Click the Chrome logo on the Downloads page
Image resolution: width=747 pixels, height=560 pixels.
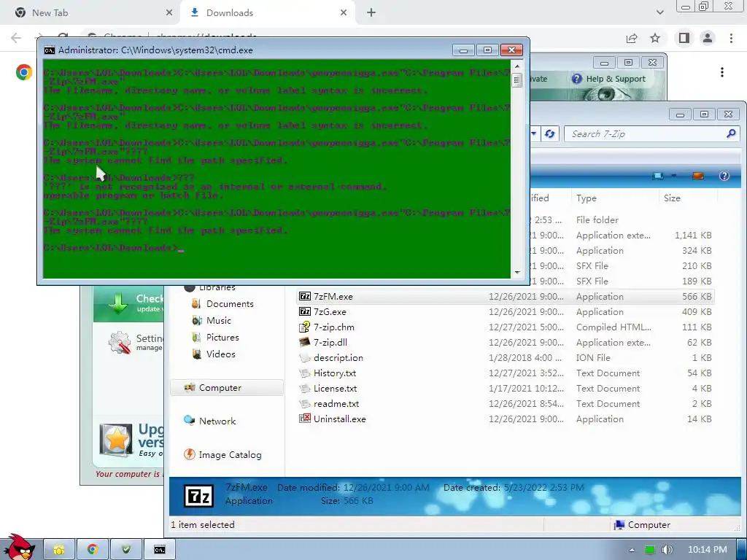click(x=24, y=72)
